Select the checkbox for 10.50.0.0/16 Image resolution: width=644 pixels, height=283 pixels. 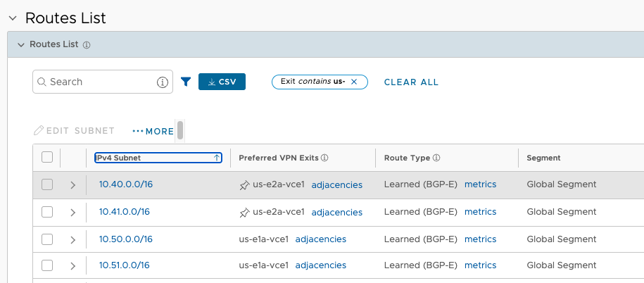47,239
